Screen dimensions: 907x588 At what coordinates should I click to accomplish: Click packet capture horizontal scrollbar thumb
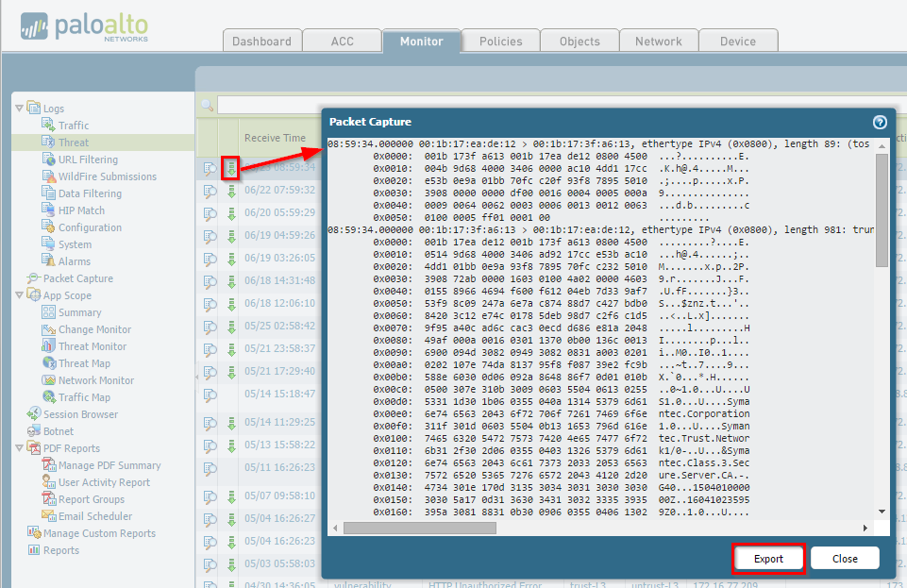tap(420, 528)
